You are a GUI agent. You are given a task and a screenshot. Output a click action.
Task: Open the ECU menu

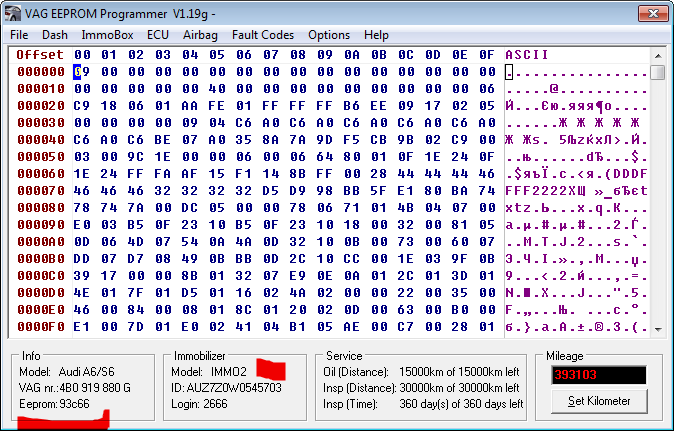point(158,35)
